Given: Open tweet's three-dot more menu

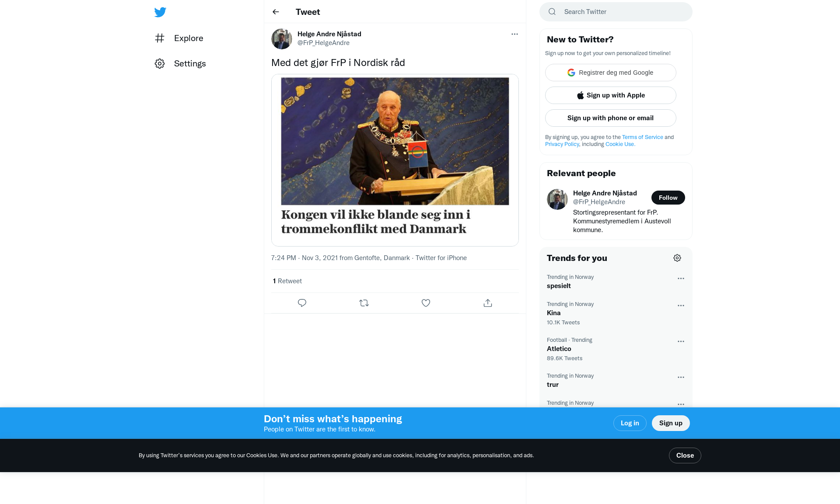Looking at the screenshot, I should click(x=514, y=34).
